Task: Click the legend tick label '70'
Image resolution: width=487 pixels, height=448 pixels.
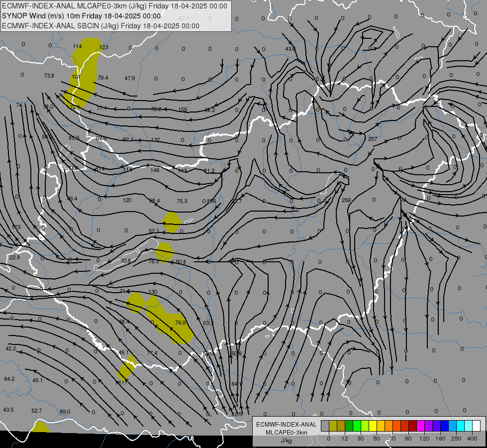Action: pos(392,439)
